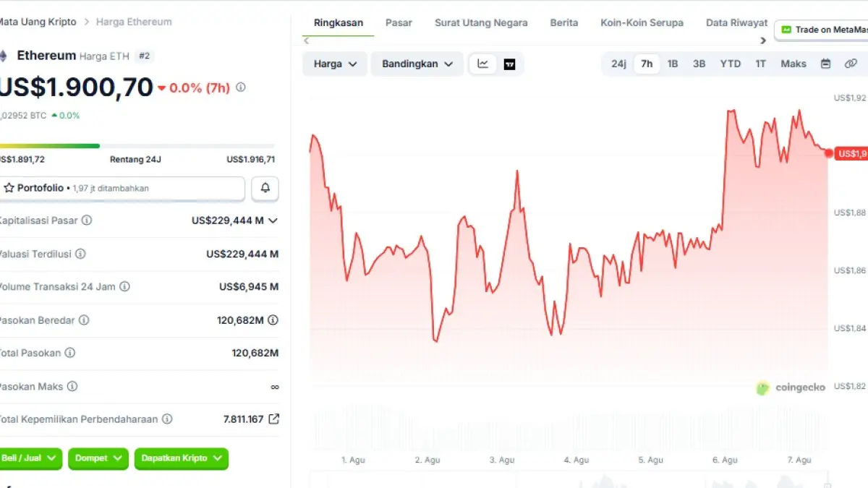Add Ethereum to Portofolio
This screenshot has width=868, height=488.
(122, 188)
